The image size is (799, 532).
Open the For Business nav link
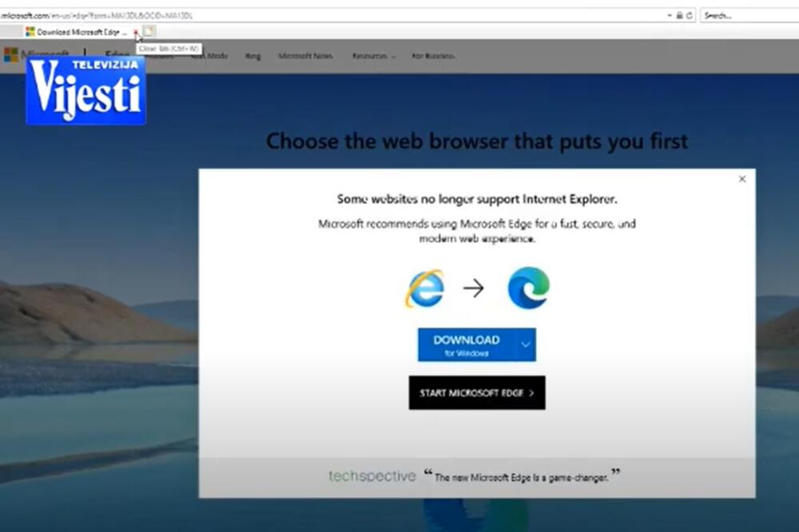pyautogui.click(x=433, y=56)
